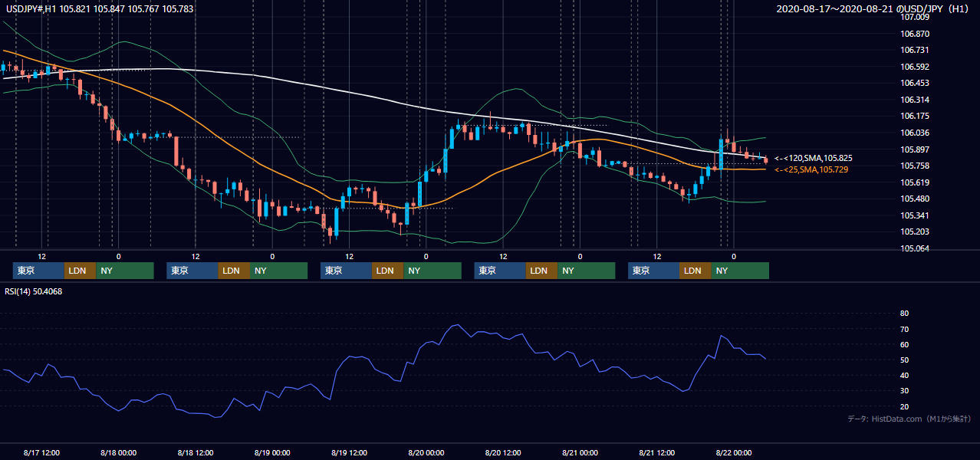Pick the 105.480 price level
Screen dimensions: 980x460
pyautogui.click(x=915, y=199)
